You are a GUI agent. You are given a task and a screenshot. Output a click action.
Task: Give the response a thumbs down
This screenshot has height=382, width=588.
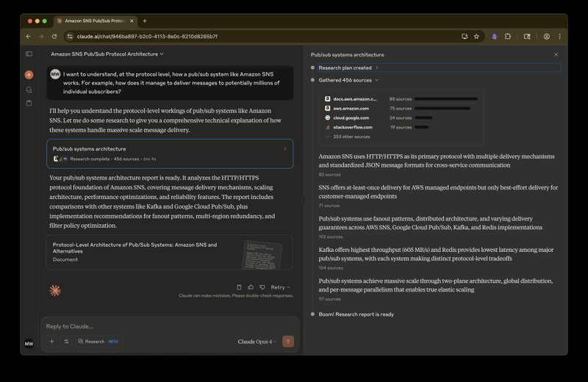[262, 287]
